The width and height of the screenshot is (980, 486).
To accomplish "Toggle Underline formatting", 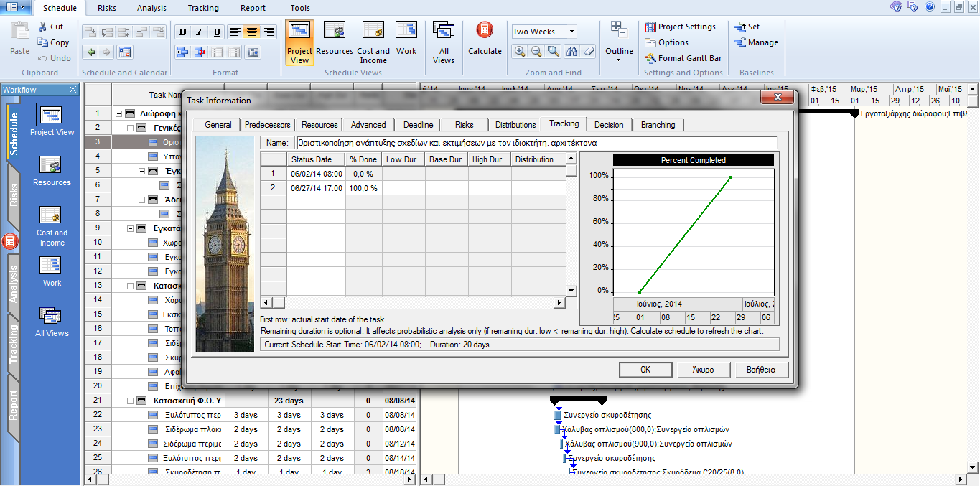I will [217, 32].
